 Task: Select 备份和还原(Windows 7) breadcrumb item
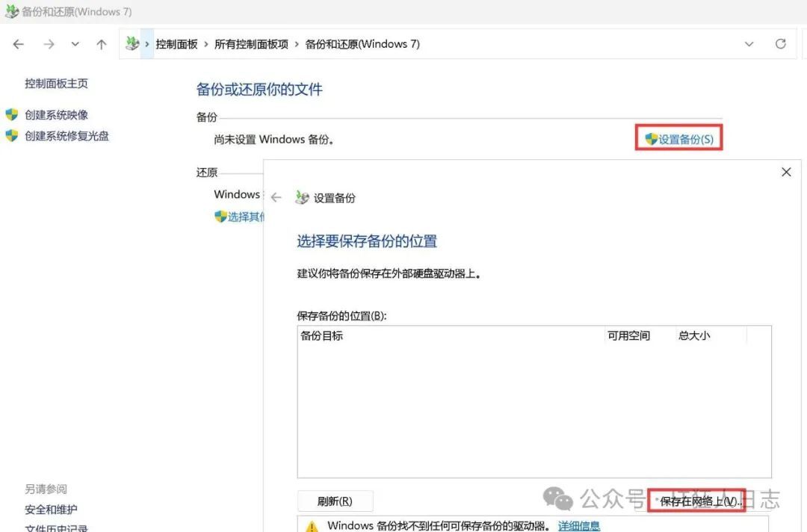coord(362,44)
